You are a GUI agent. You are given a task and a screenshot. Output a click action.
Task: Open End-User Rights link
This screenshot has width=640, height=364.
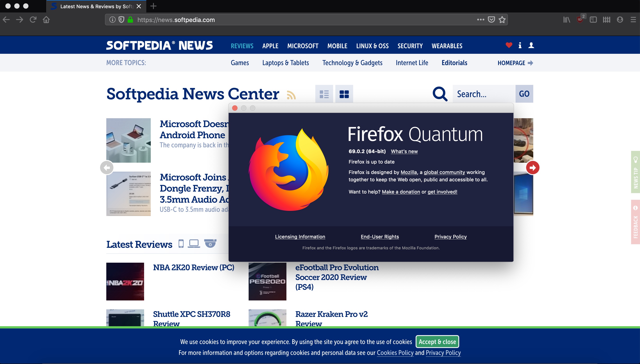[380, 237]
